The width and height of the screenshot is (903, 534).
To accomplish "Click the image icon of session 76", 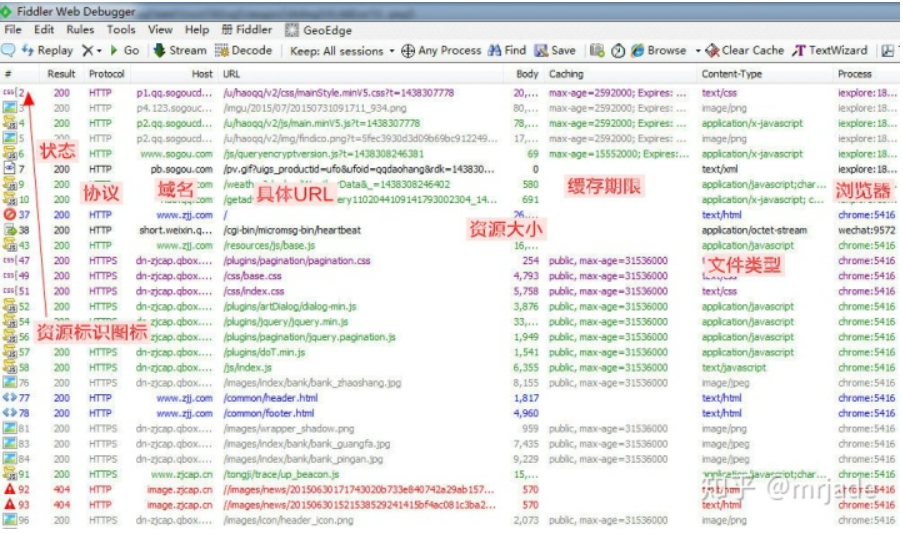I will click(x=9, y=382).
